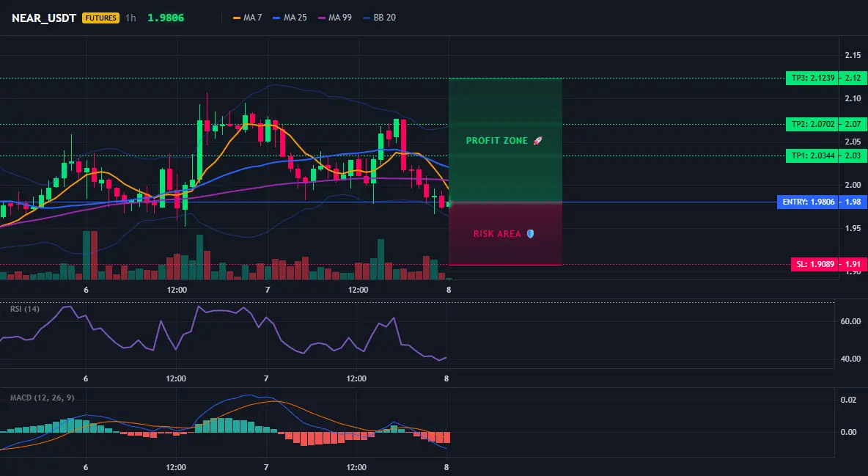Click the MA 7 legend entry
The height and width of the screenshot is (476, 868).
[248, 18]
